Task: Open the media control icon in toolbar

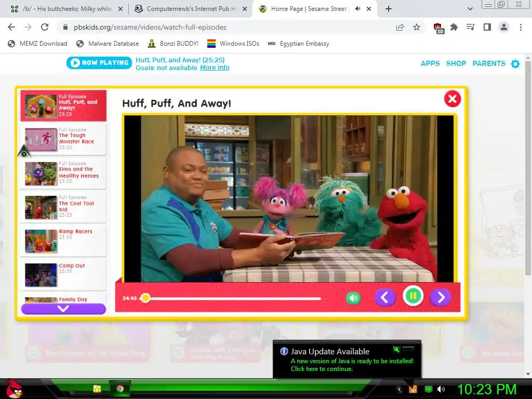Action: pos(471,27)
